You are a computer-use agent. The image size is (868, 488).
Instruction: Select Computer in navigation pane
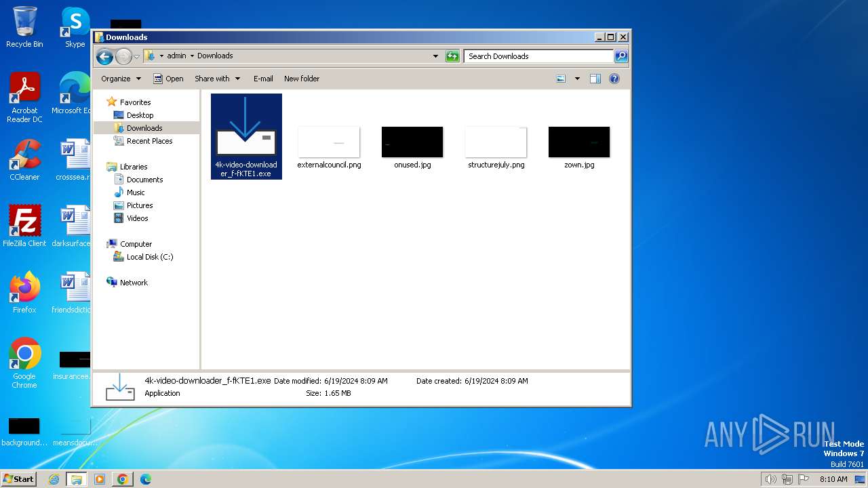136,244
